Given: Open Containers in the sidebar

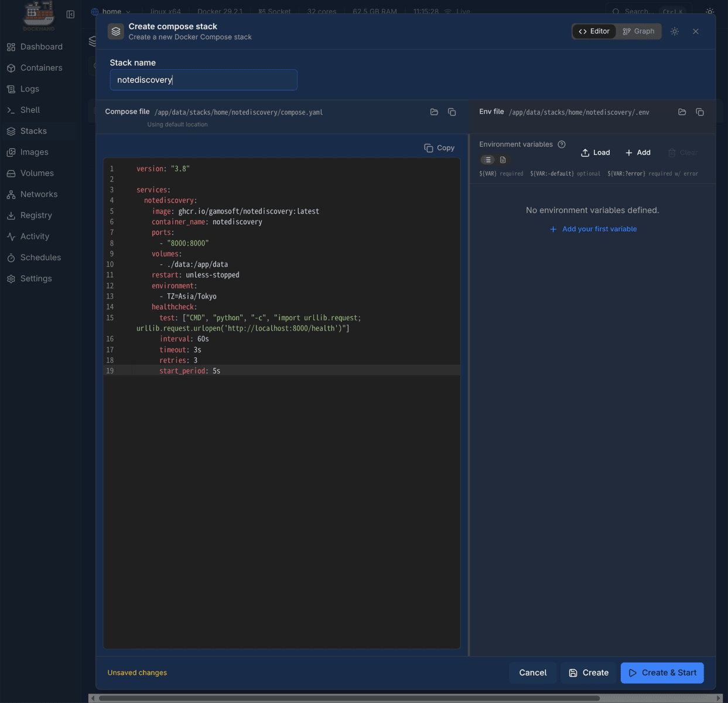Looking at the screenshot, I should 41,68.
